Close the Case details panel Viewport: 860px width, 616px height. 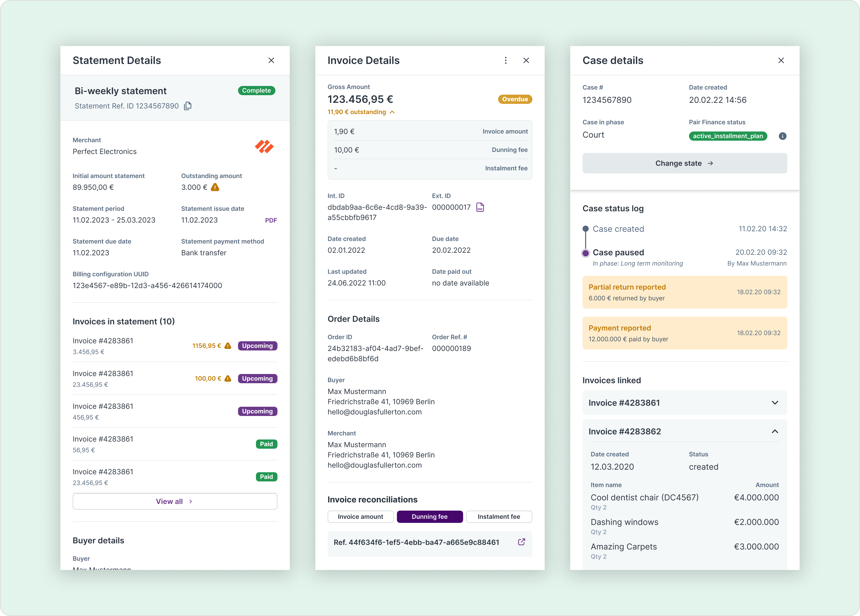(x=781, y=61)
